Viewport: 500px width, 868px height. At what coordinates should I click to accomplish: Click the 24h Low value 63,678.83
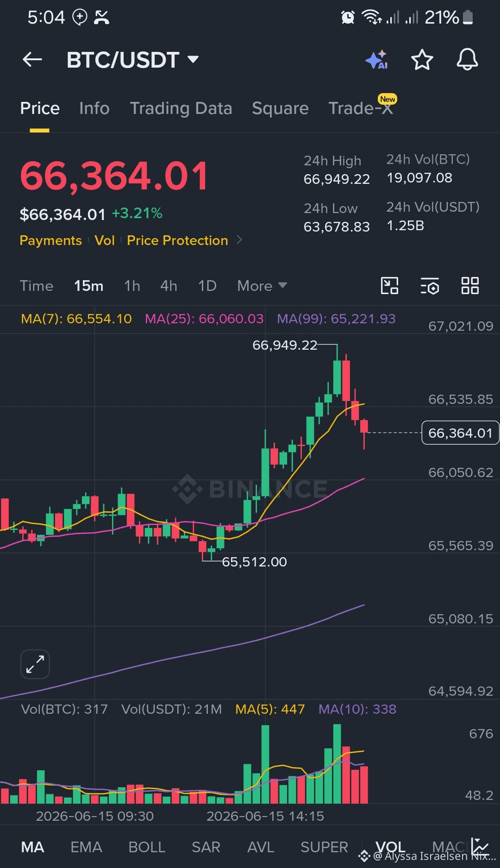tap(337, 227)
